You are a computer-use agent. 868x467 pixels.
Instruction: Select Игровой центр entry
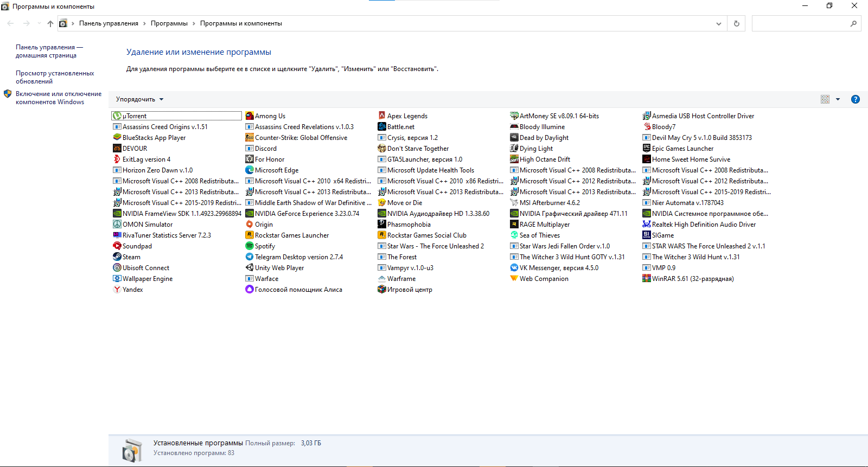[405, 290]
